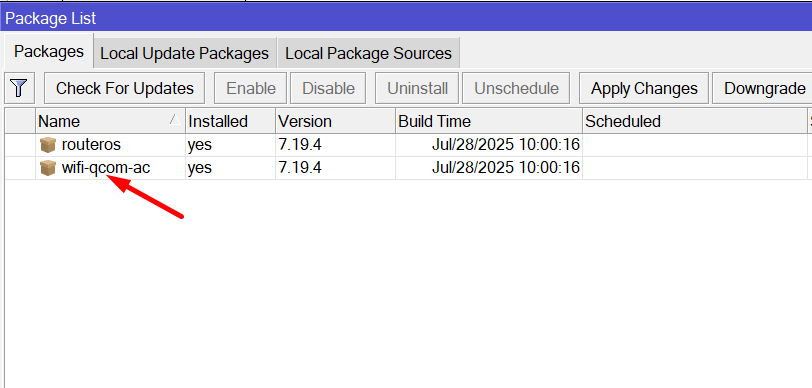Image resolution: width=812 pixels, height=388 pixels.
Task: Select the wifi-qcom-ac package icon
Action: [x=48, y=168]
